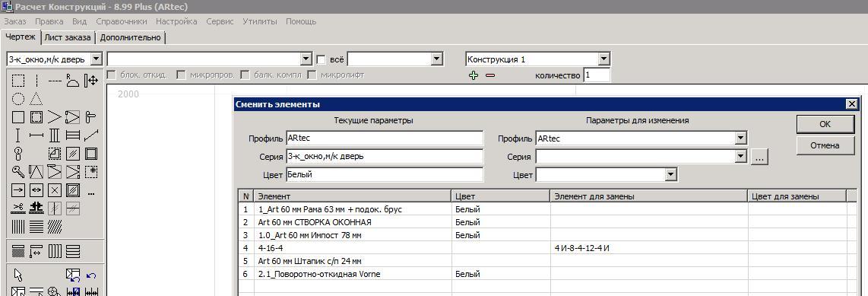Open the Цвет dropdown under change parameters
This screenshot has width=868, height=296.
(x=671, y=174)
